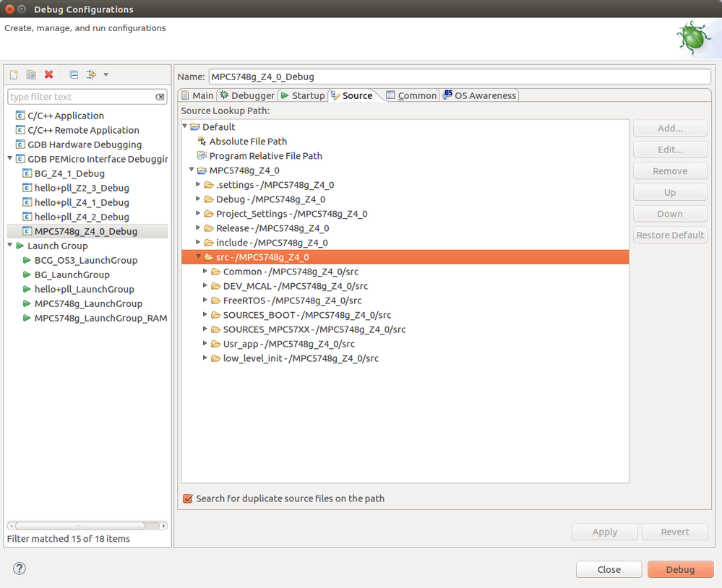
Task: Click the New launch configuration icon
Action: click(14, 74)
